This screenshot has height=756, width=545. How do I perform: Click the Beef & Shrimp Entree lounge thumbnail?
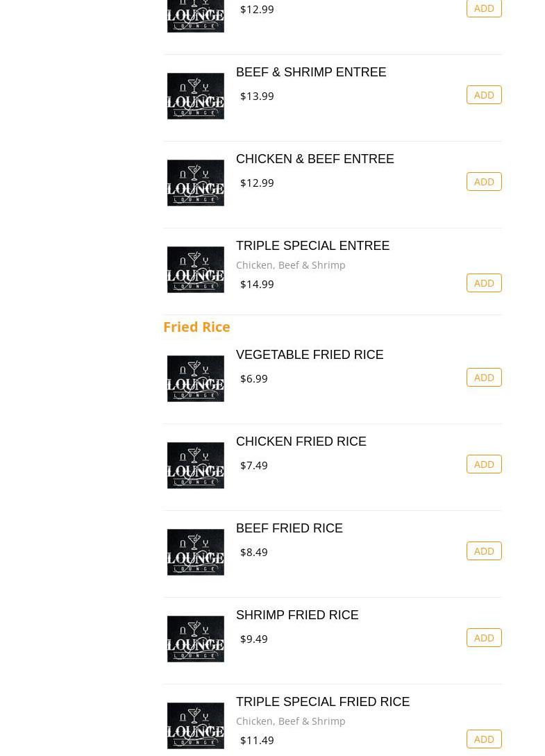tap(196, 96)
